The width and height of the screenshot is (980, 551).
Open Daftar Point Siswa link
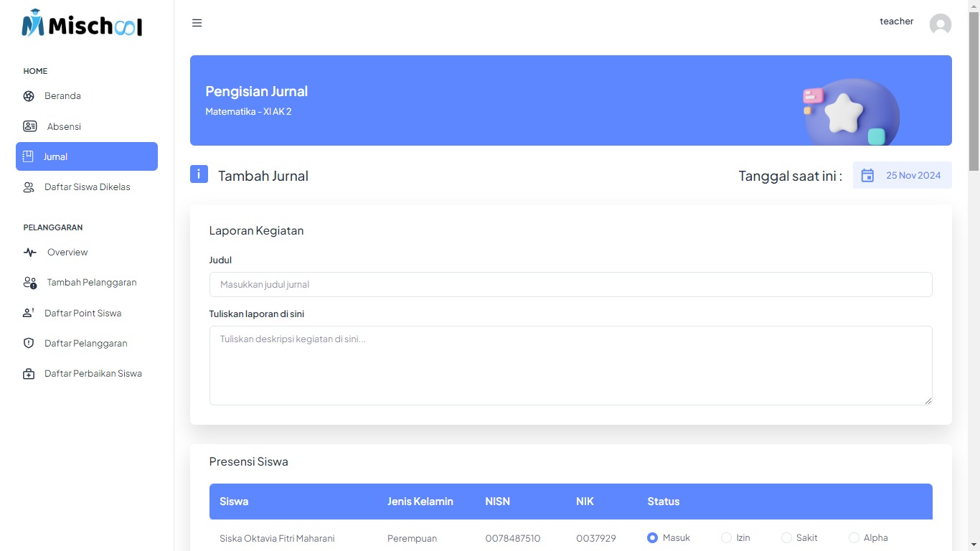[83, 314]
